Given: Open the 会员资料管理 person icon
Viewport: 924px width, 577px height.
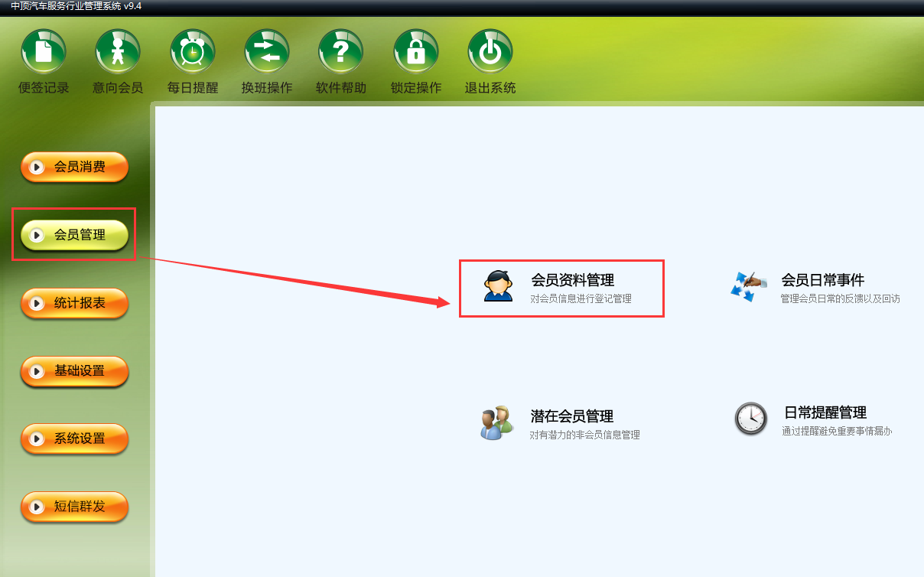Looking at the screenshot, I should 499,286.
